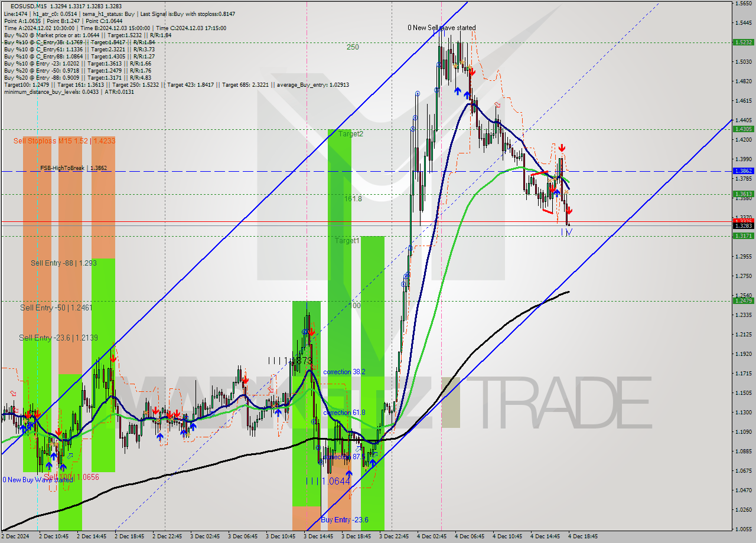Select the 'FSB-HighToBreak | 1.3862' label
This screenshot has height=543, width=756.
click(x=73, y=168)
